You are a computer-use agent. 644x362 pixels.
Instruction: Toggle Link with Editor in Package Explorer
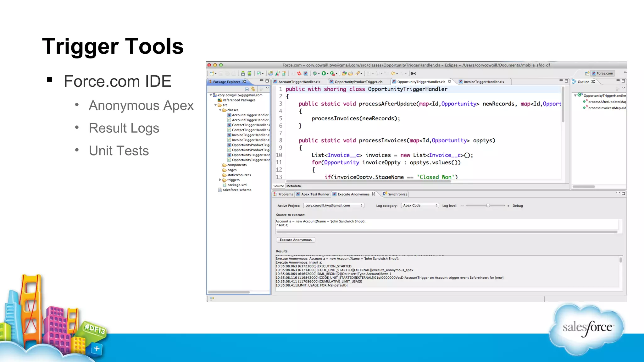point(253,89)
